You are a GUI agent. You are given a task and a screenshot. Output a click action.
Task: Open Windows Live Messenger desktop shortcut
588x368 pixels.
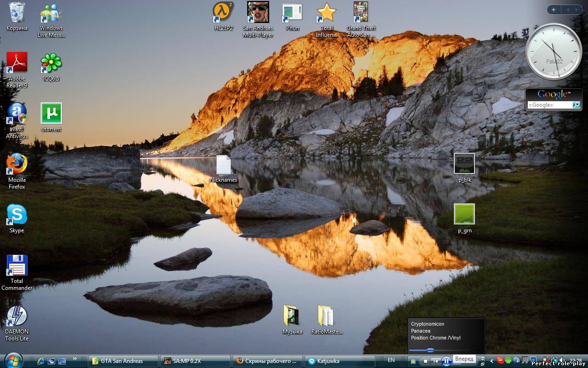51,20
